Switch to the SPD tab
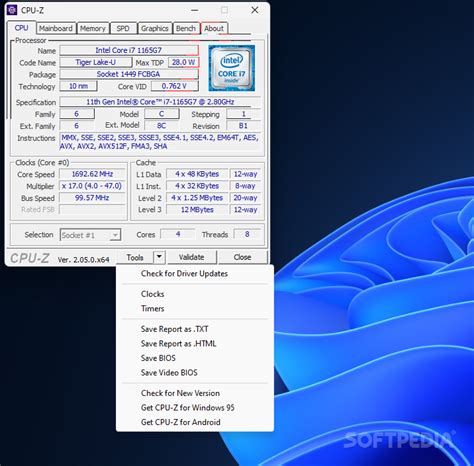 pos(123,28)
